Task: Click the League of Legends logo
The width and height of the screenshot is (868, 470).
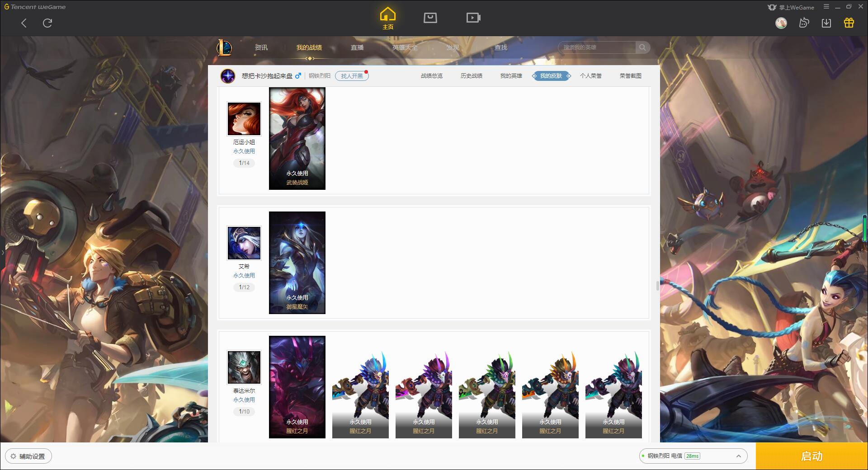Action: coord(225,47)
